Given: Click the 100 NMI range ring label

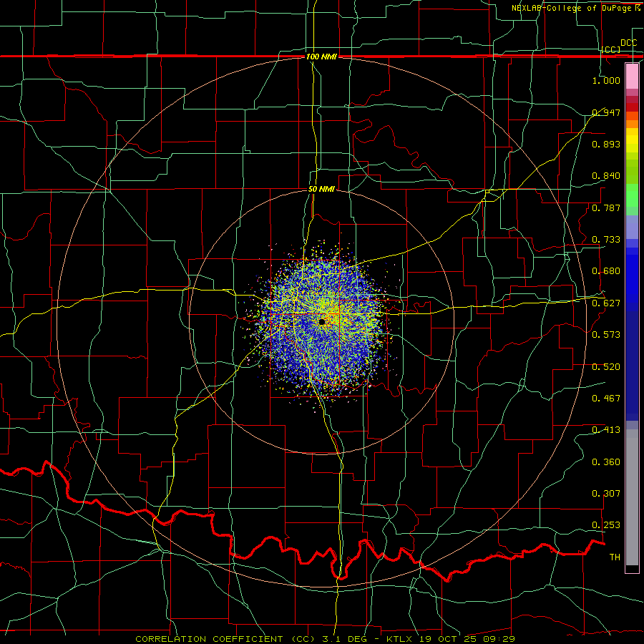Looking at the screenshot, I should pyautogui.click(x=321, y=57).
